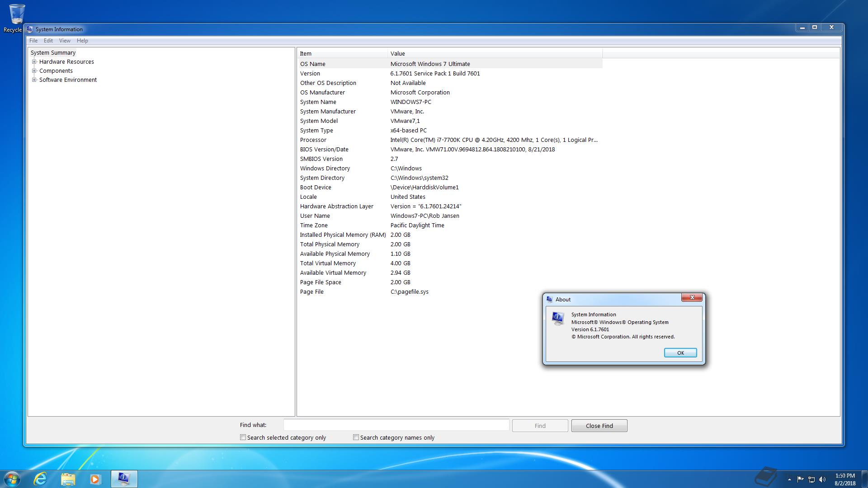The height and width of the screenshot is (488, 868).
Task: Open the View menu
Action: 65,41
